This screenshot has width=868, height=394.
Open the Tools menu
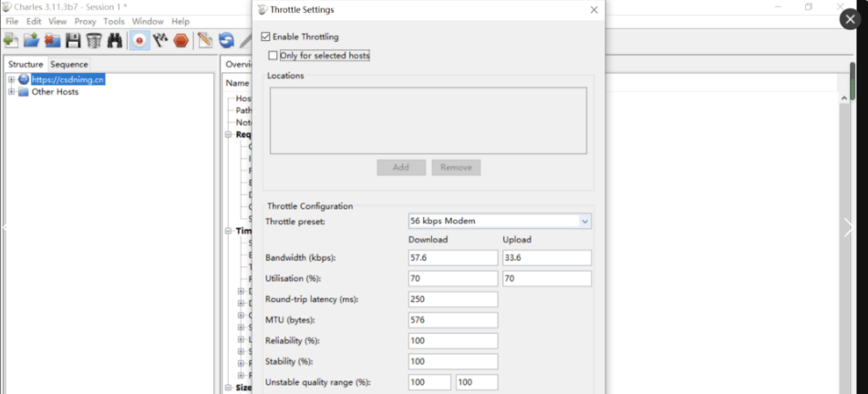coord(114,22)
